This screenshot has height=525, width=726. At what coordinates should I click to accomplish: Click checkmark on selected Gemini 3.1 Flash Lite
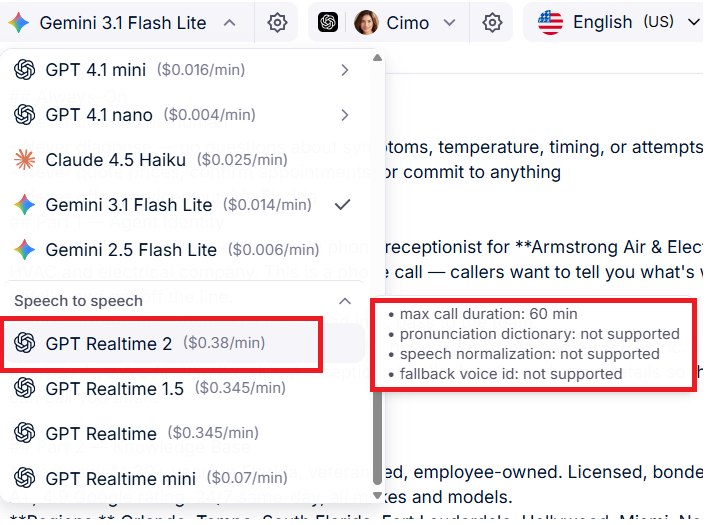(343, 204)
